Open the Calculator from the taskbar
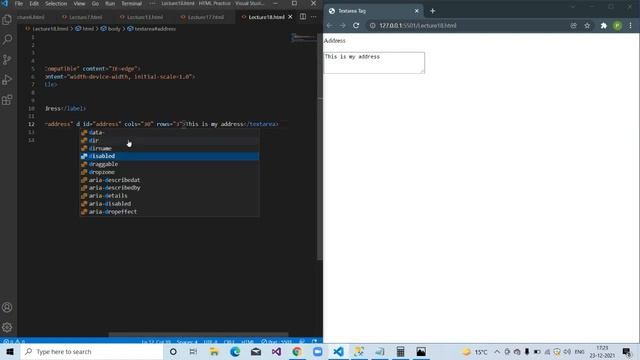The image size is (640, 360). (400, 351)
